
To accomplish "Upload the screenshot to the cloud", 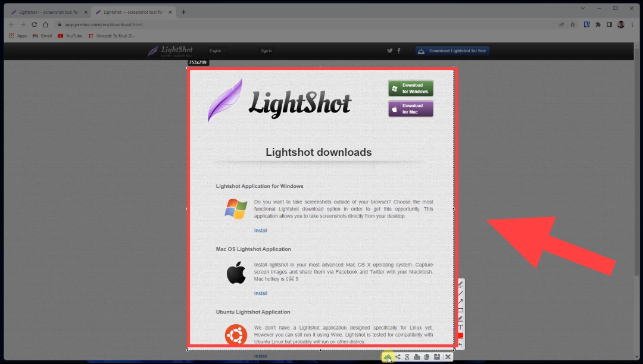I will click(387, 357).
